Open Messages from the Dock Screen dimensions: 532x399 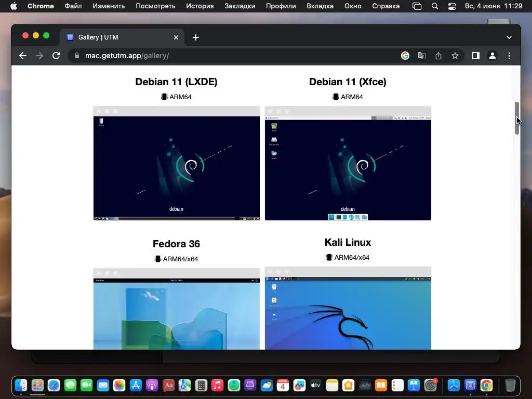70,385
